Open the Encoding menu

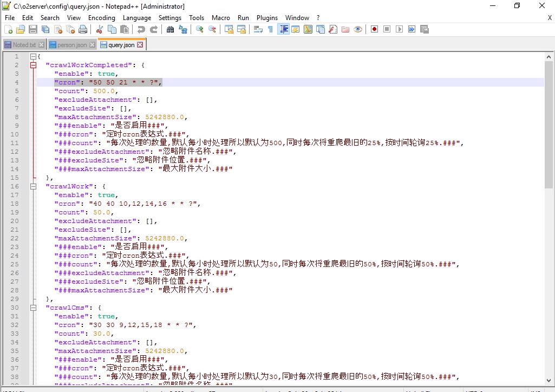pyautogui.click(x=101, y=17)
